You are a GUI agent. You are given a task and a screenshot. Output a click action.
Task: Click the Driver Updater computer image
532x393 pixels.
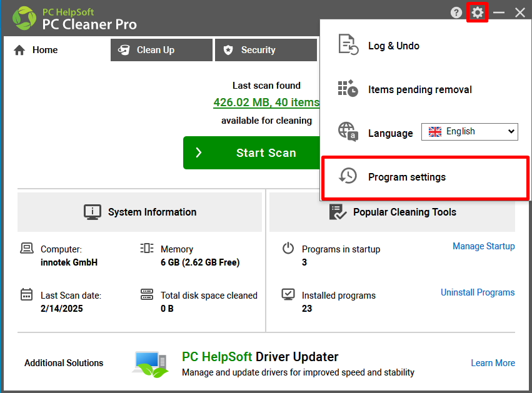(x=150, y=364)
